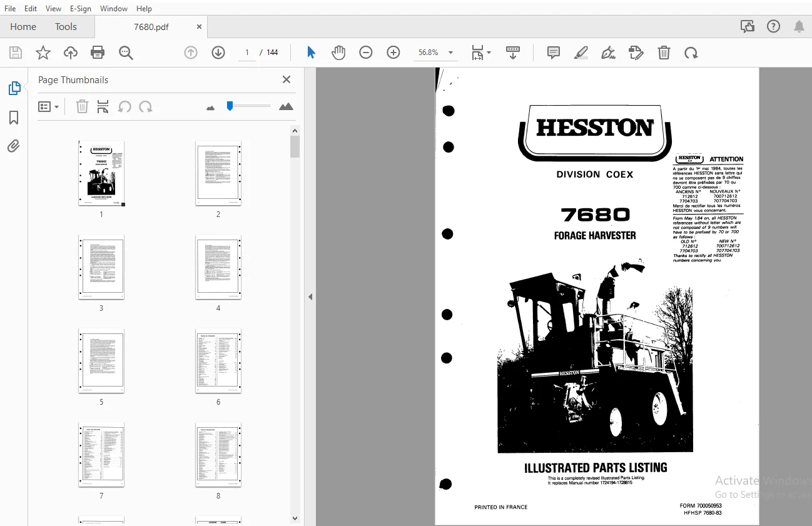This screenshot has height=526, width=812.
Task: Select the page 8 thumbnail
Action: point(218,455)
